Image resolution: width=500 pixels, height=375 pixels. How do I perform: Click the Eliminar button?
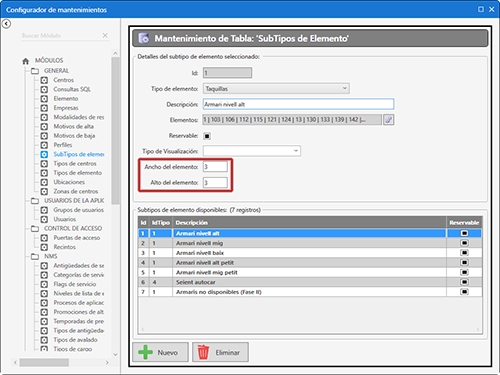(x=220, y=352)
